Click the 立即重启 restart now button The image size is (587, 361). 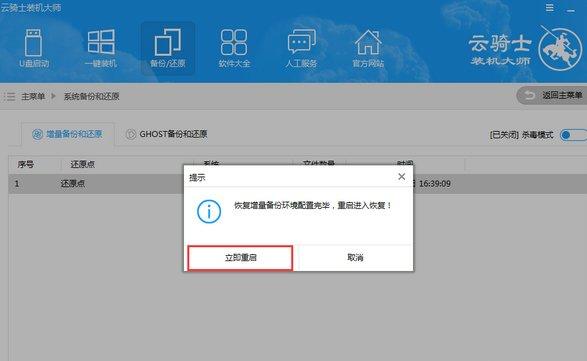(x=240, y=258)
